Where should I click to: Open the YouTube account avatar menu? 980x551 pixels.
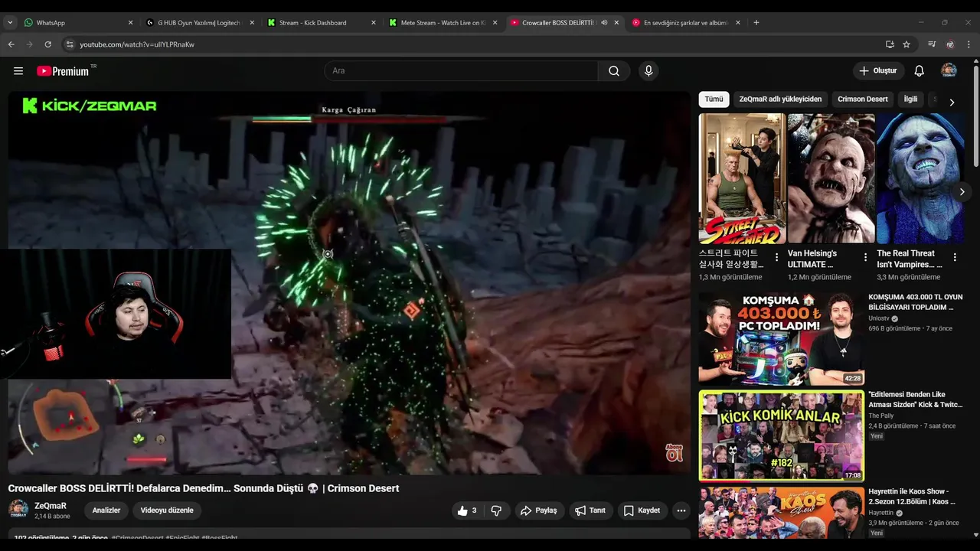(949, 71)
